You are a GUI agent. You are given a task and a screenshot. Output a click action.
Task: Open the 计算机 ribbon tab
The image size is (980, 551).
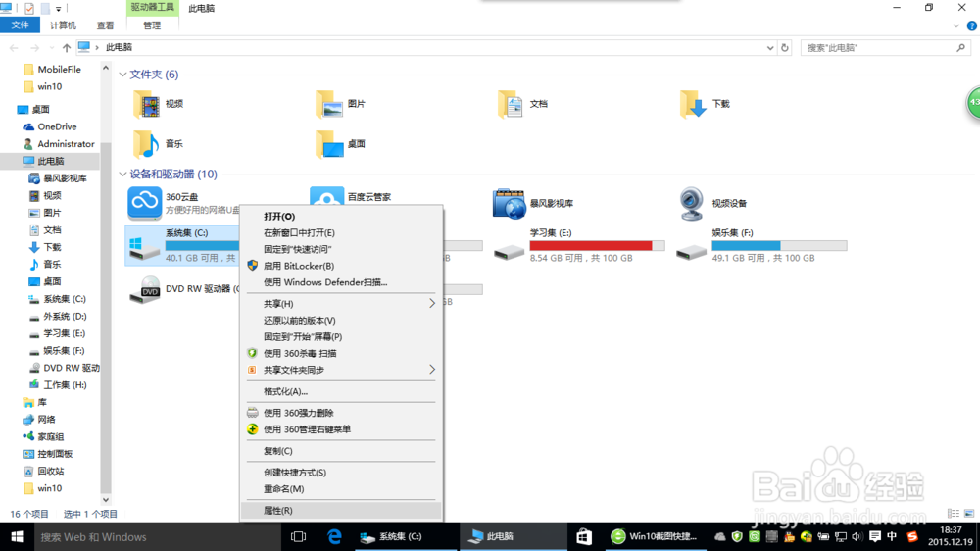63,25
